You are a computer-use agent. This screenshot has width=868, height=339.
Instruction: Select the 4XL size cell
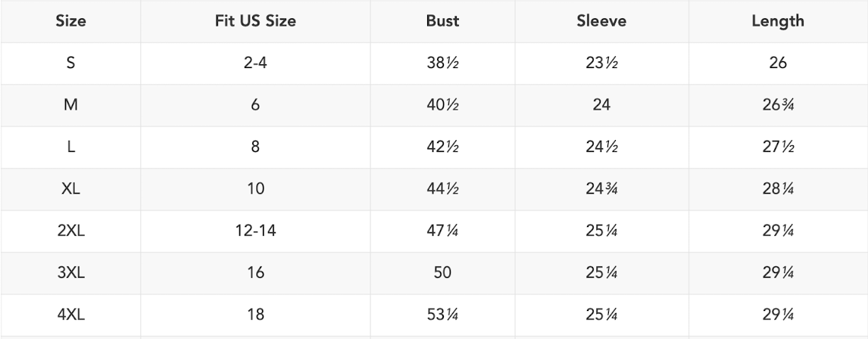point(70,316)
